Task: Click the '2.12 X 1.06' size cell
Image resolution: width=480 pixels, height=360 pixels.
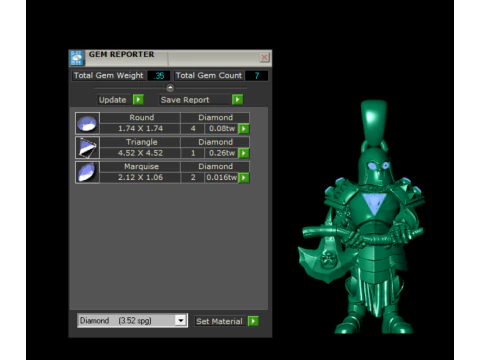Action: pyautogui.click(x=140, y=178)
